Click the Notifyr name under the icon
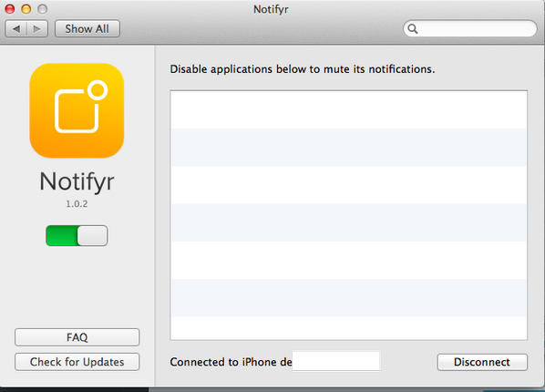545x392 pixels. click(77, 181)
